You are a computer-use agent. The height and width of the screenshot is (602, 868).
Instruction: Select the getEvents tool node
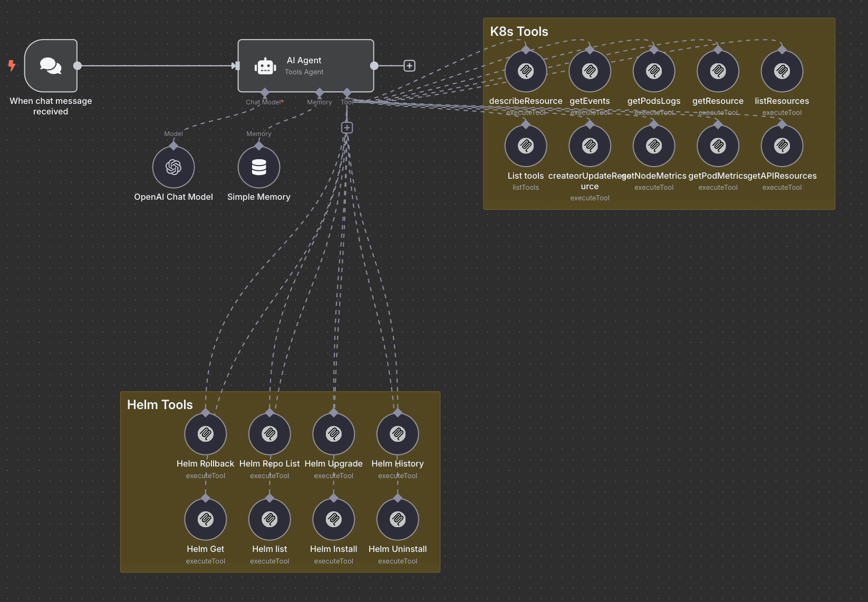point(590,71)
